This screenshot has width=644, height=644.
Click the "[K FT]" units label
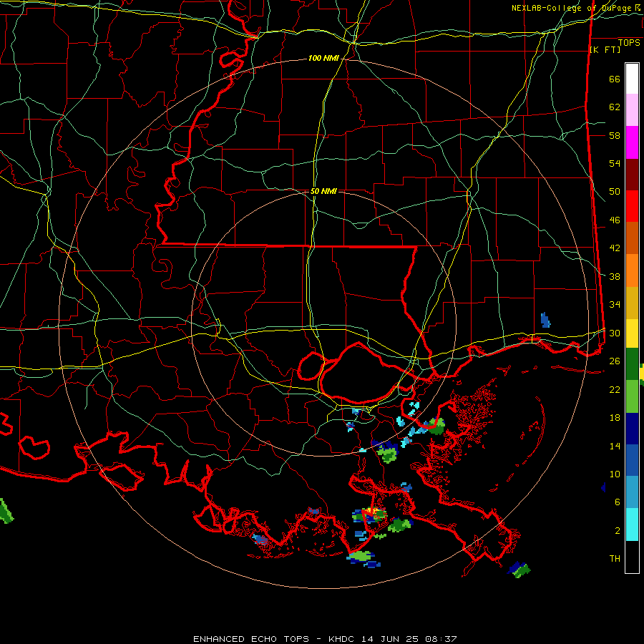[x=605, y=49]
